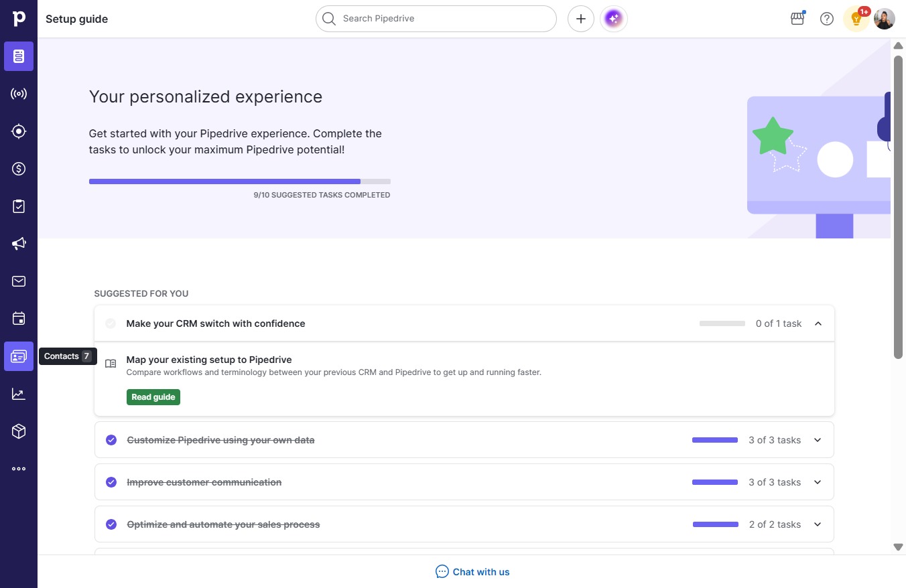This screenshot has height=588, width=906.
Task: Click the Setup guide page title
Action: click(76, 19)
